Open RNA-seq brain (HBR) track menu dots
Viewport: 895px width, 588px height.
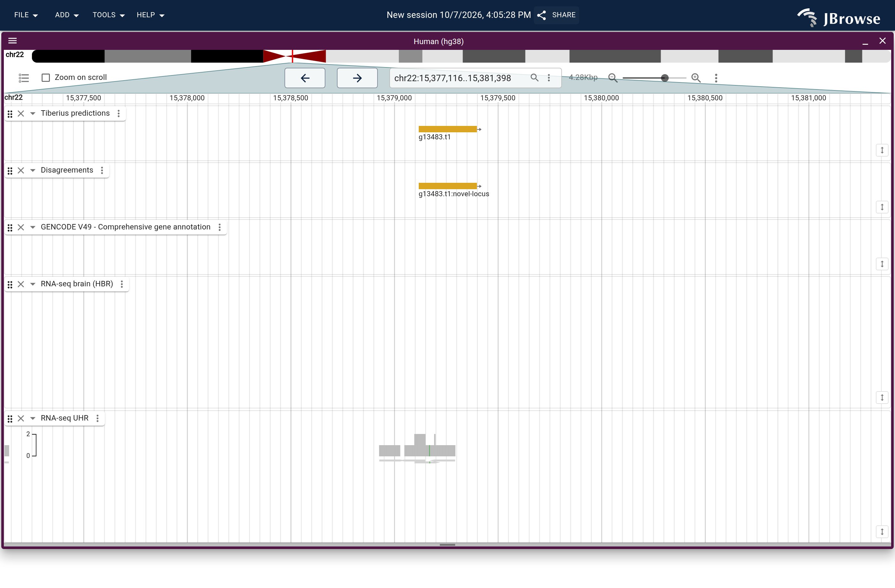(122, 284)
